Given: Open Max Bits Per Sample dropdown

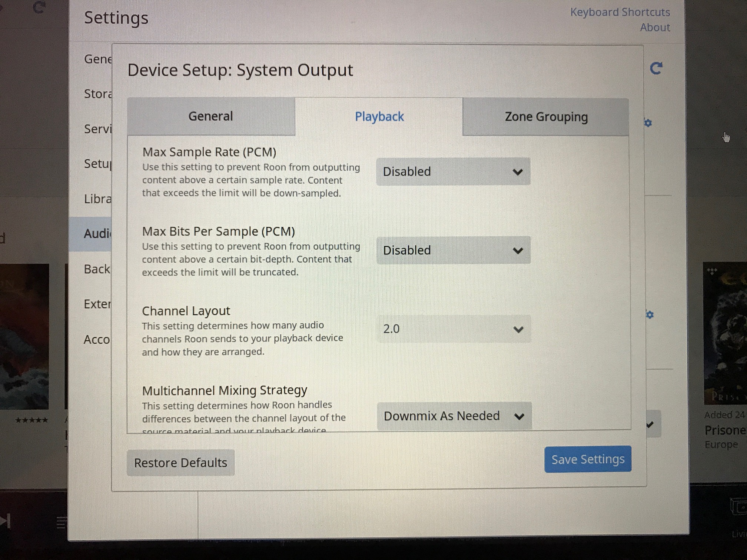Looking at the screenshot, I should click(x=454, y=250).
